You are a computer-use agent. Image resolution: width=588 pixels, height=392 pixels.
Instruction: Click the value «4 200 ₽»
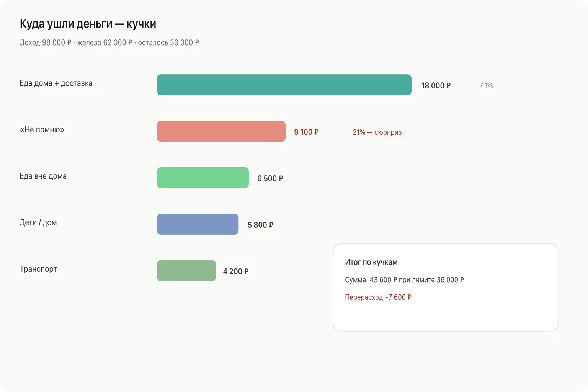pos(236,271)
